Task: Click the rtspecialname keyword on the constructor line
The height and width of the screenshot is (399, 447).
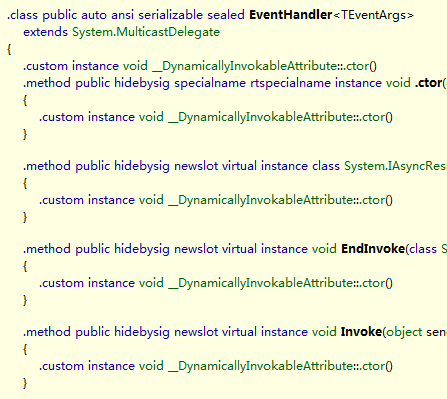Action: click(x=290, y=83)
